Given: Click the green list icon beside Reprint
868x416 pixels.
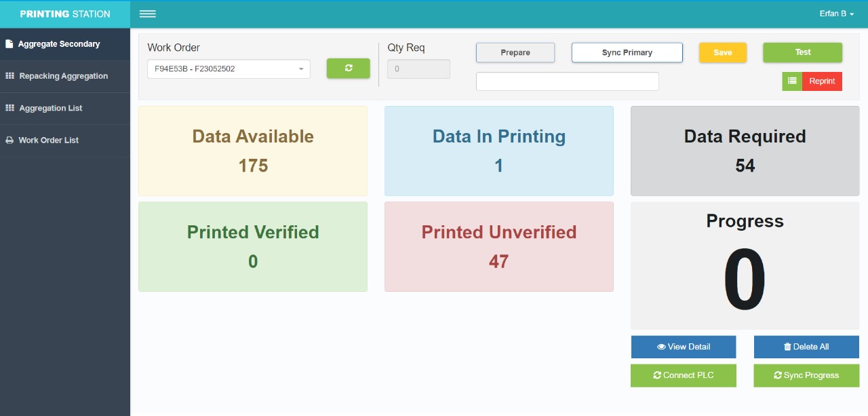Looking at the screenshot, I should click(792, 81).
